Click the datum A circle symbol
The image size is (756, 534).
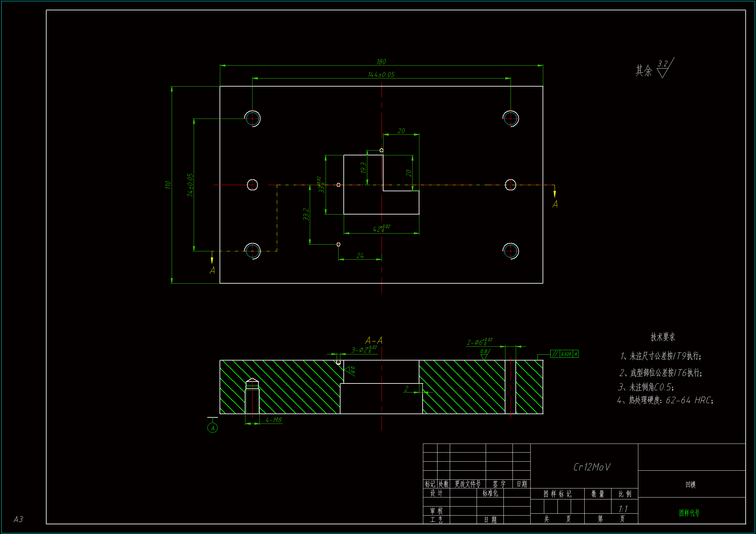212,428
